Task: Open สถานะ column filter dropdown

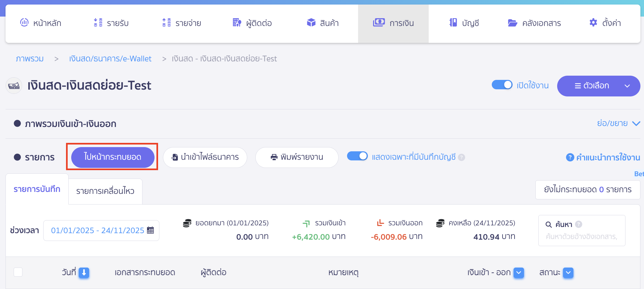Action: pos(568,272)
